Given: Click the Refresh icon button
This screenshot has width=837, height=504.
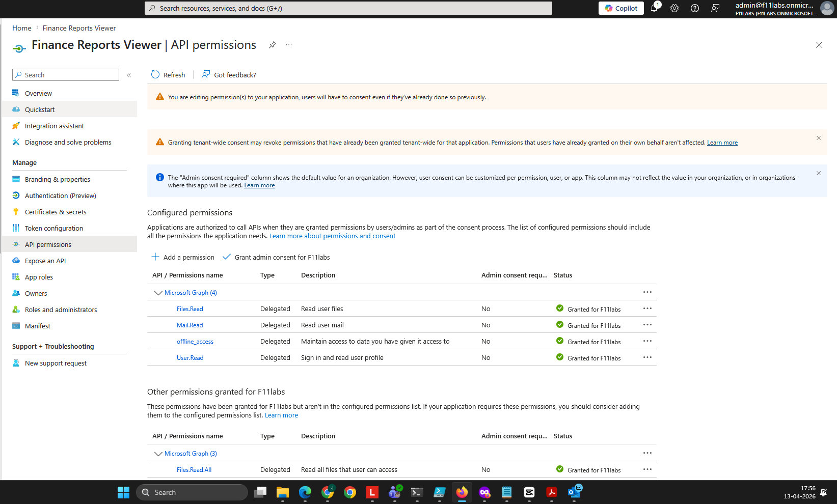Looking at the screenshot, I should tap(155, 75).
